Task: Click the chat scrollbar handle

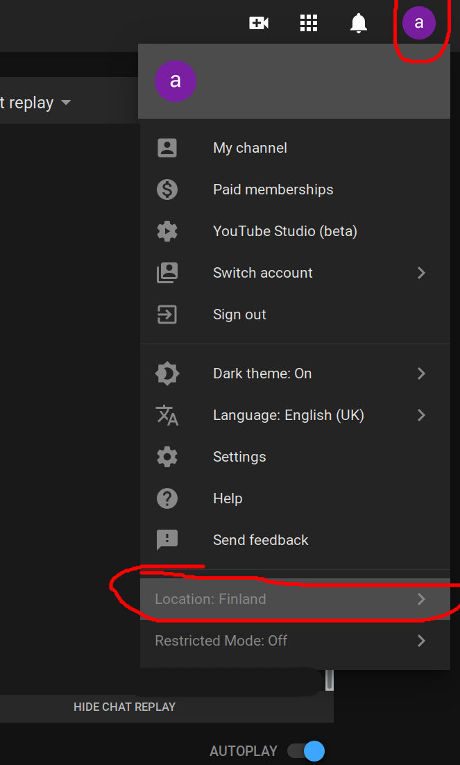Action: pyautogui.click(x=329, y=680)
